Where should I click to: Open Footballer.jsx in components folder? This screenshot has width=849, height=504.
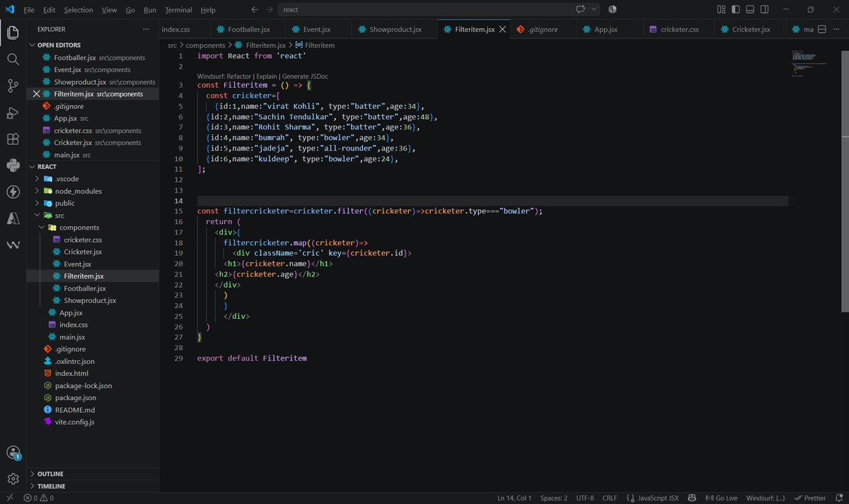click(84, 288)
